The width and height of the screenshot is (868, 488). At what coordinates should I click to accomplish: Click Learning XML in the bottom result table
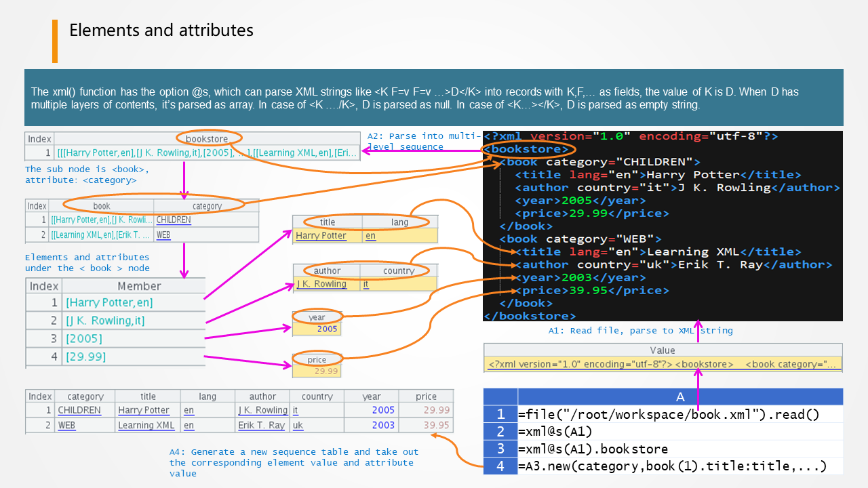(146, 426)
